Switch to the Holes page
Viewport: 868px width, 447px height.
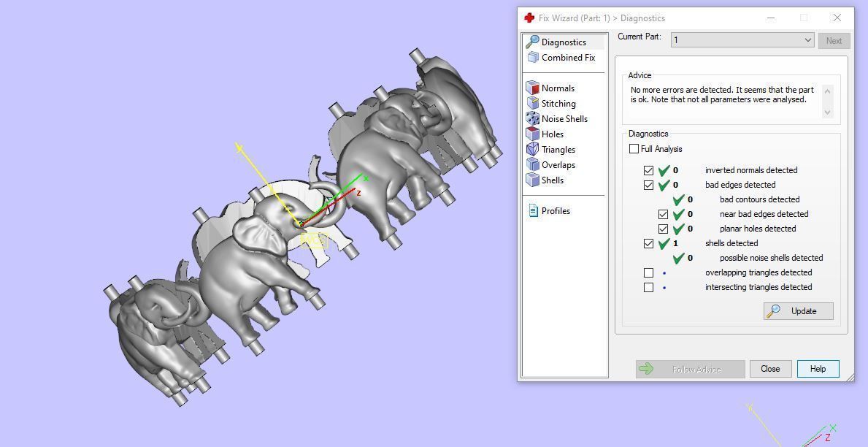click(x=552, y=134)
